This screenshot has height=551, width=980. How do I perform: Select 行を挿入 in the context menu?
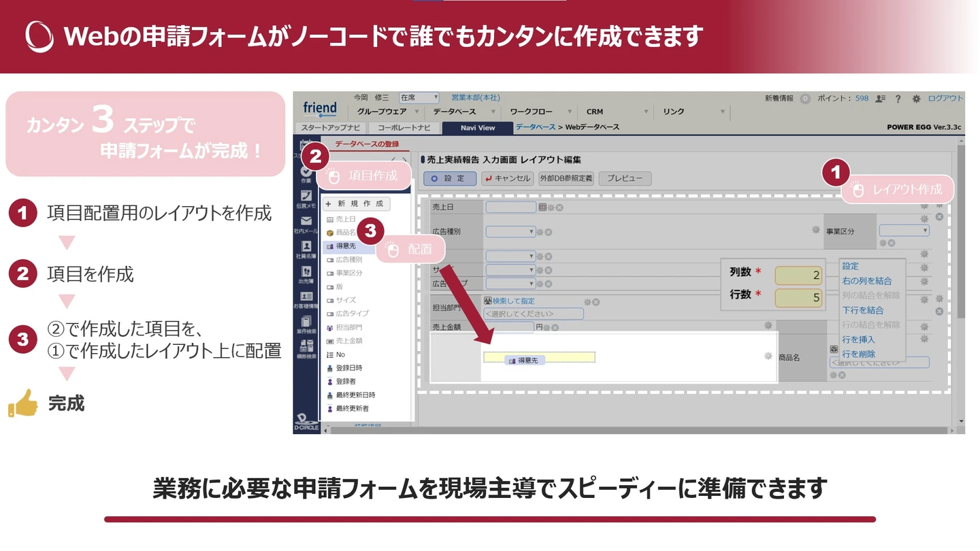[x=859, y=339]
